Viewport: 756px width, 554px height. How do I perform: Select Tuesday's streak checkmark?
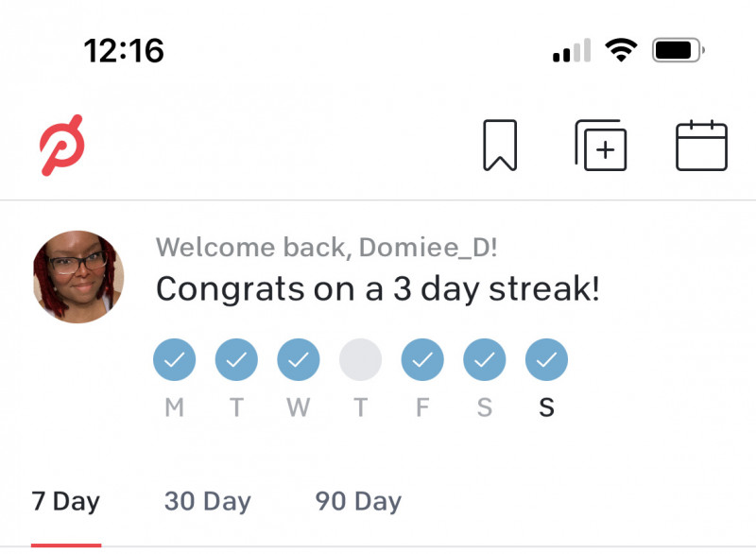coord(236,360)
